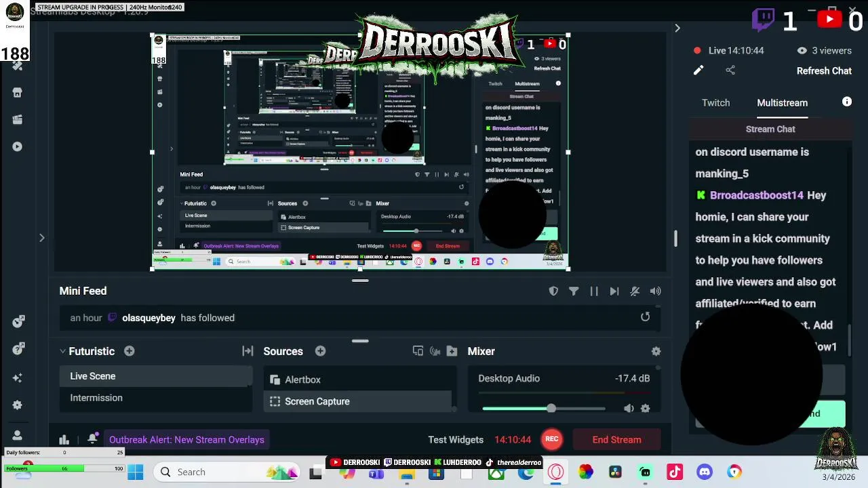The image size is (868, 488).
Task: Select the Screen Capture source
Action: point(357,401)
